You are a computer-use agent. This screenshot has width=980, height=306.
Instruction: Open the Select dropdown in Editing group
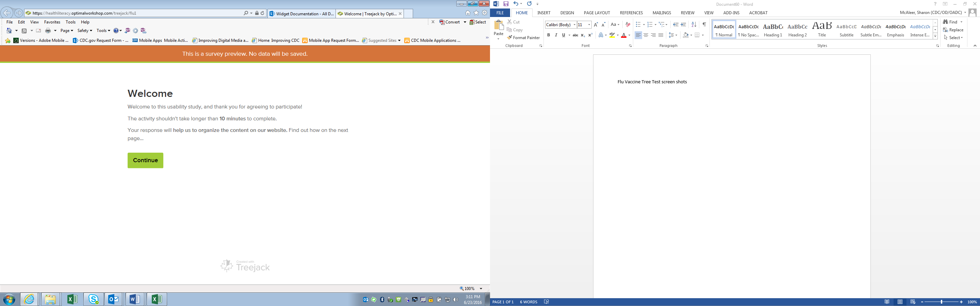953,38
